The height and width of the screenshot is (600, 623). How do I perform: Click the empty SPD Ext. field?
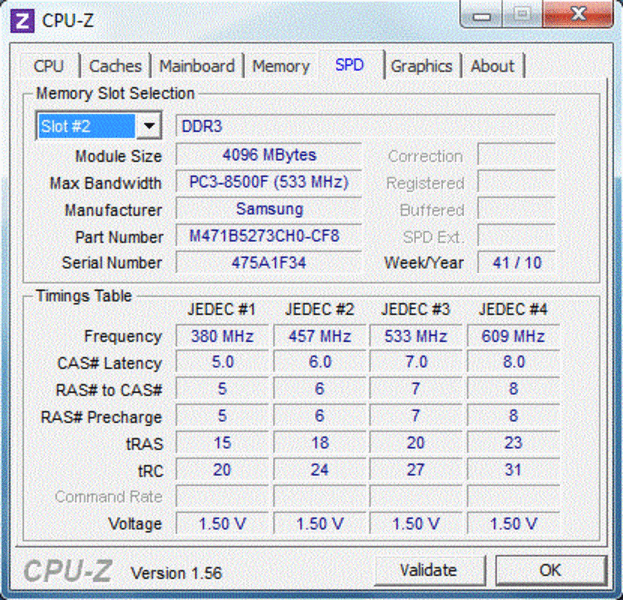(517, 236)
